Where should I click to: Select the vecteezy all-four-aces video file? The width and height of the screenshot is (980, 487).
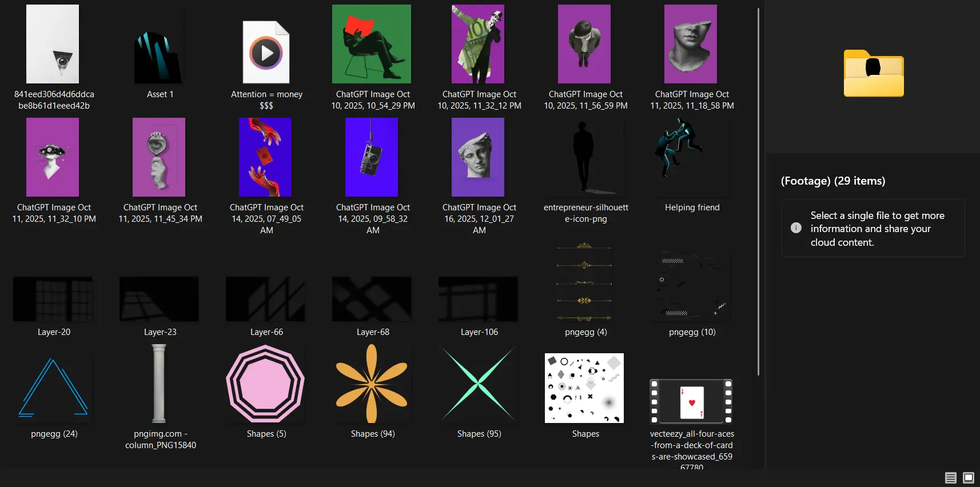[x=691, y=402]
